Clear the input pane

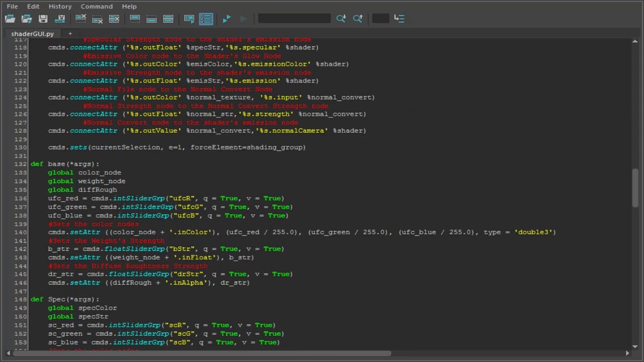pos(98,19)
